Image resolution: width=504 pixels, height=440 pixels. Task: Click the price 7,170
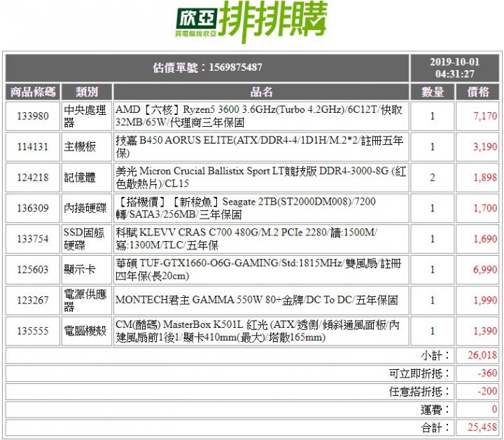click(485, 116)
